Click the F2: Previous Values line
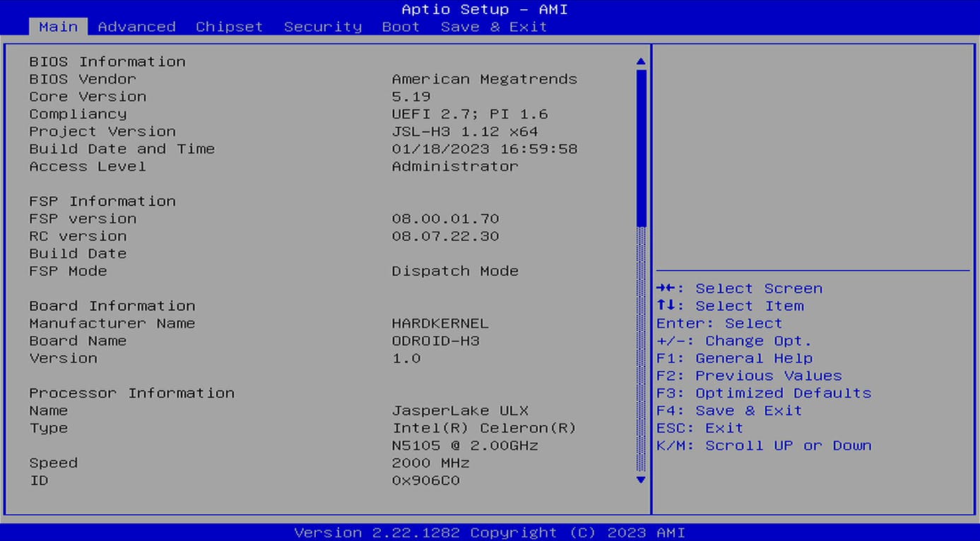980x541 pixels. pos(749,376)
